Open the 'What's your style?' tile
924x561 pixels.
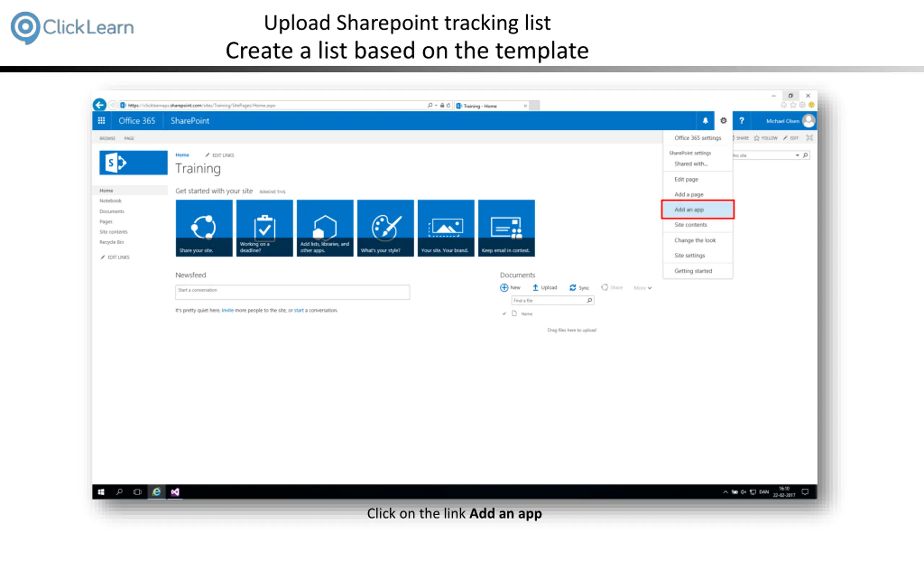pos(385,228)
